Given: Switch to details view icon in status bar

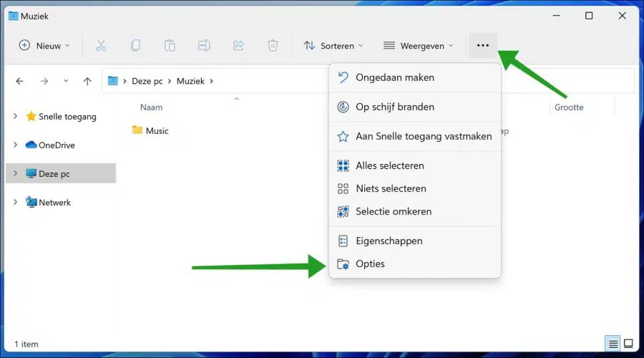Looking at the screenshot, I should pyautogui.click(x=613, y=344).
